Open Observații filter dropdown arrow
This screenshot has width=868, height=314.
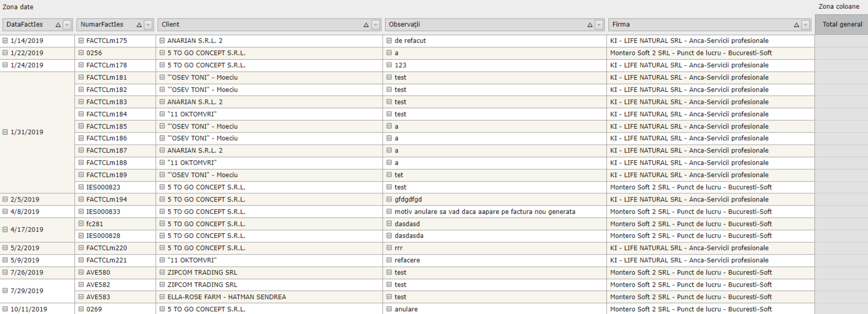coord(599,25)
